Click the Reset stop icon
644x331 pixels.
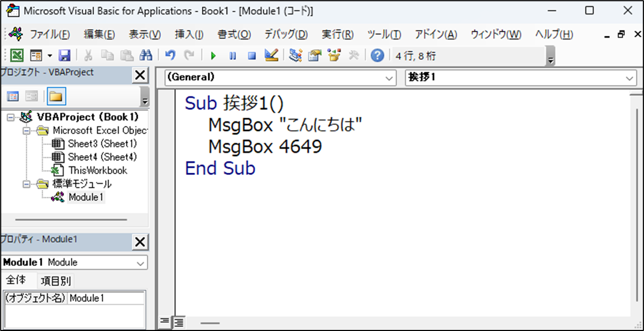252,56
